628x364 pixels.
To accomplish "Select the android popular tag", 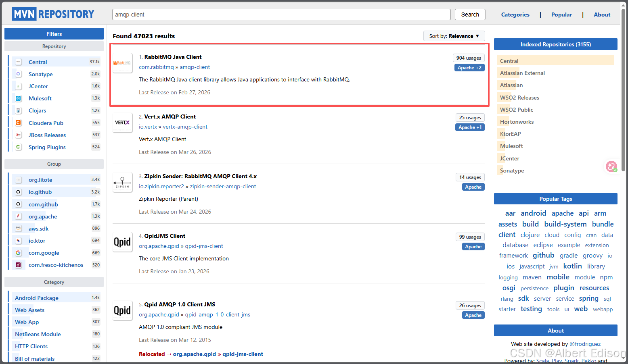I will coord(533,213).
